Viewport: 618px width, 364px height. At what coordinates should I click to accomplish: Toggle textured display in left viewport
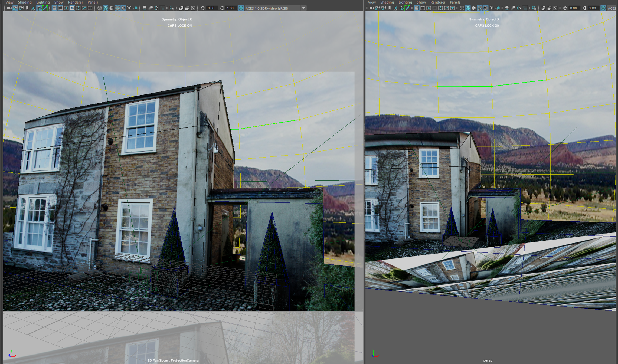[123, 8]
